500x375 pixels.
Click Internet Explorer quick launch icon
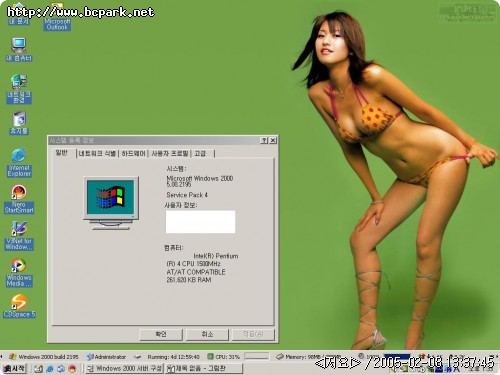pos(50,369)
